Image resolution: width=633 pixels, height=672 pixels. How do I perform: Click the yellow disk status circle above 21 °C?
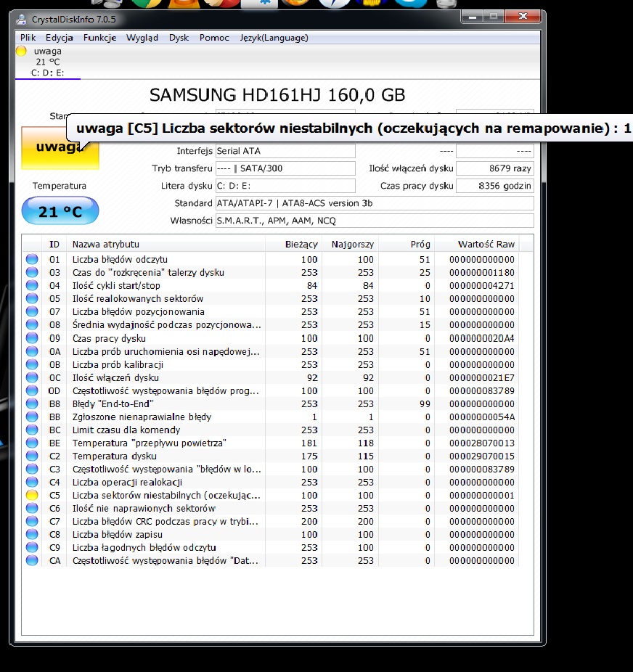[21, 51]
